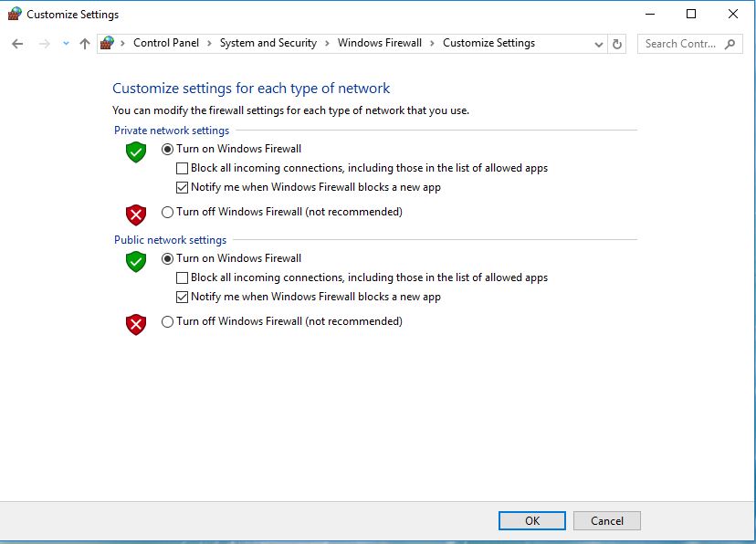This screenshot has width=756, height=544.
Task: Expand the chevron after Control Panel breadcrumb
Action: coord(209,43)
